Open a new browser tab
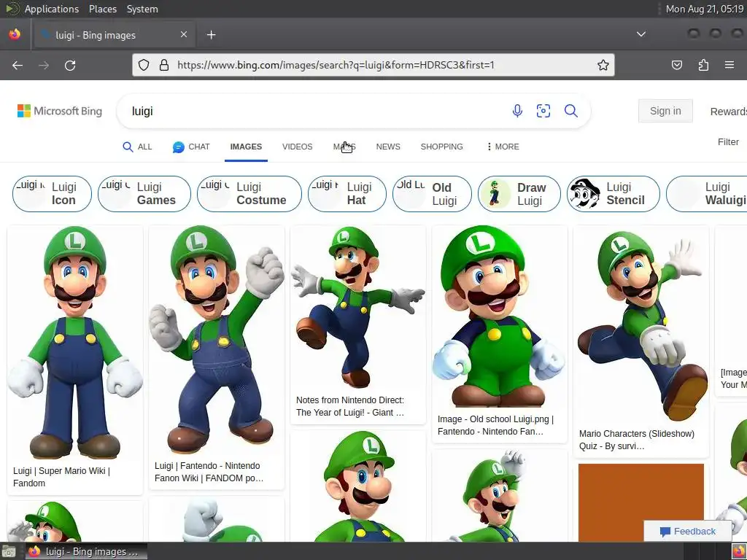 211,35
